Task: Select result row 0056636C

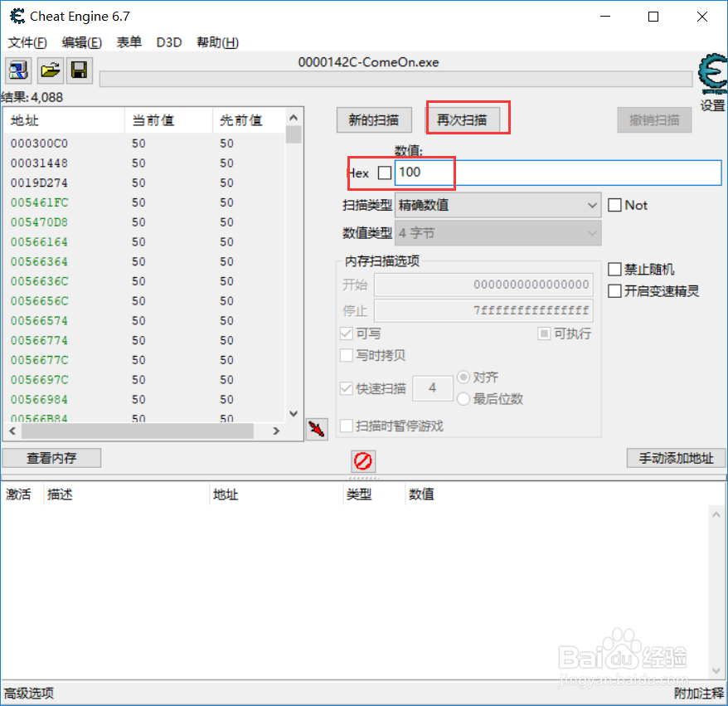Action: [x=144, y=281]
